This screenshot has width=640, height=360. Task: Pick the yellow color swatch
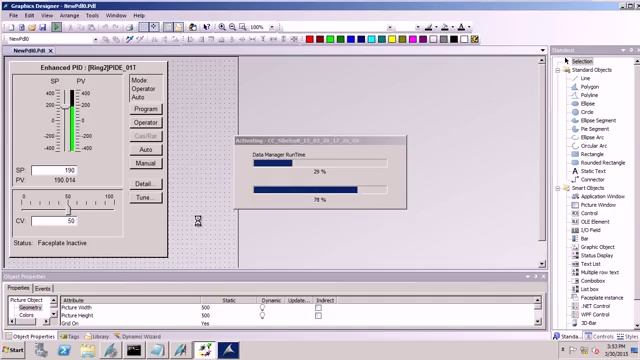click(x=392, y=39)
